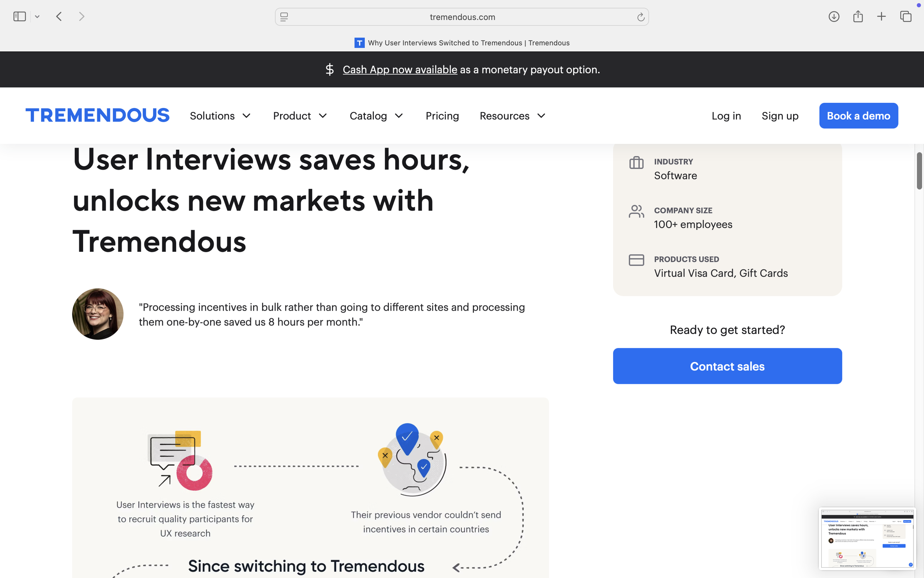This screenshot has height=578, width=924.
Task: Show the tab overview
Action: tap(905, 16)
